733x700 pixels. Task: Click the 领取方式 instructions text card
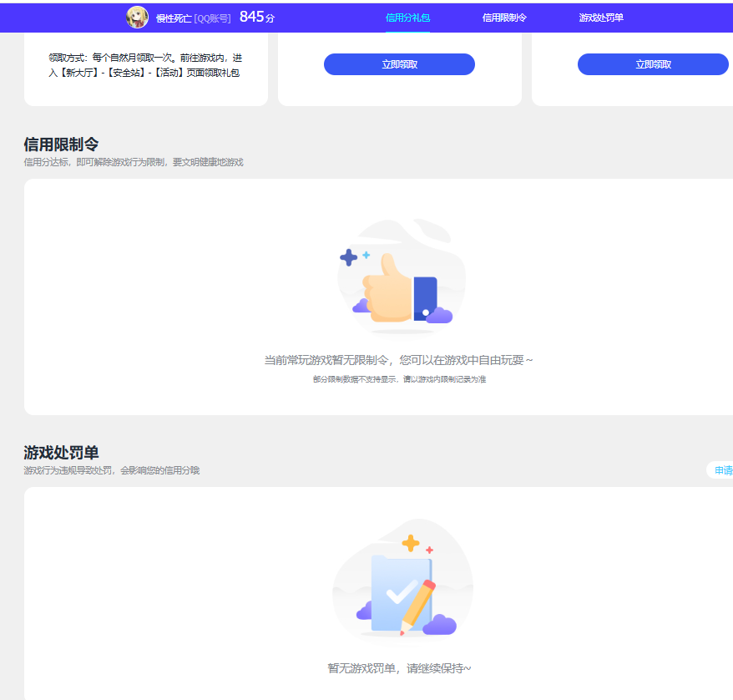pyautogui.click(x=145, y=65)
